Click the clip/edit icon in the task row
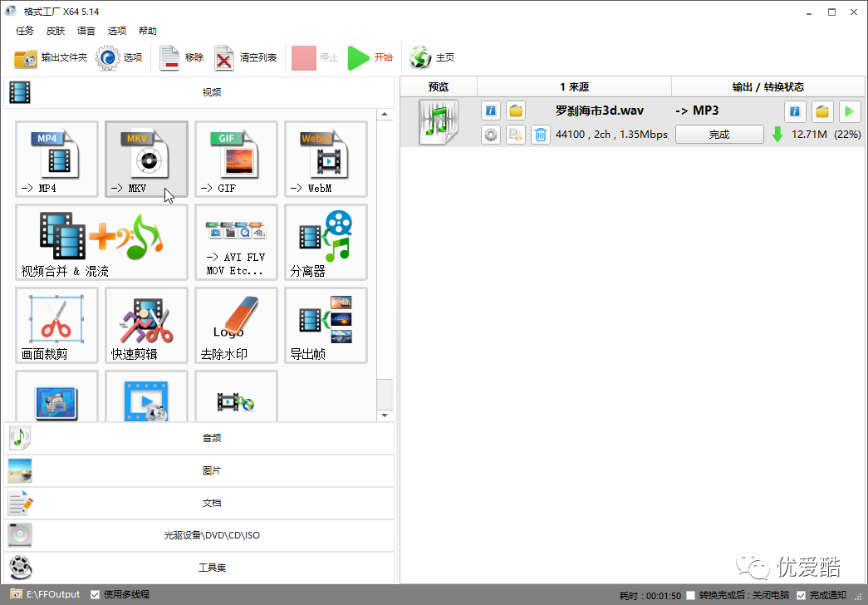 click(x=515, y=135)
